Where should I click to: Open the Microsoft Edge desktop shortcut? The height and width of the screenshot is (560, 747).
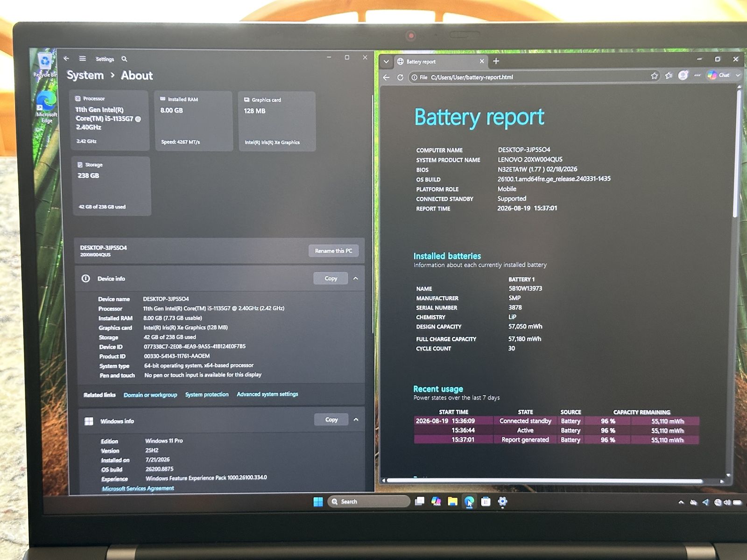click(x=47, y=107)
